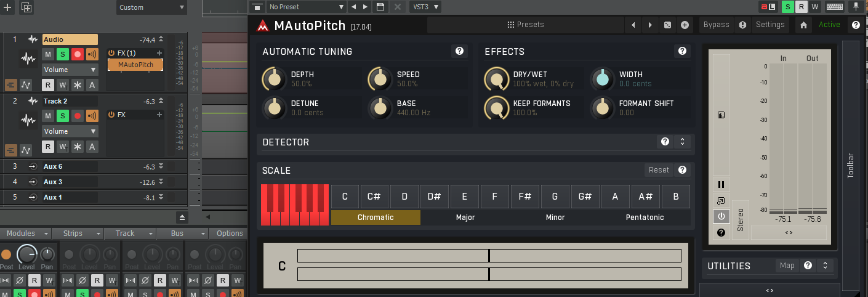The image size is (868, 297).
Task: Click the highlighted send Level knob
Action: click(x=26, y=253)
